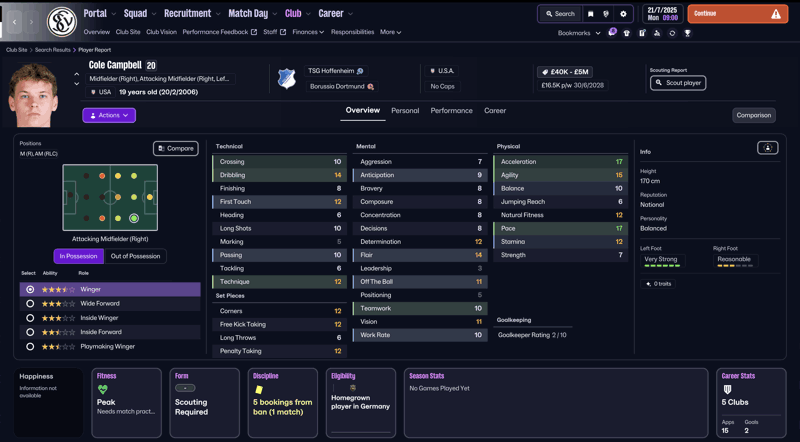This screenshot has height=442, width=800.
Task: Click the warning triangle on Continue button
Action: tap(776, 14)
